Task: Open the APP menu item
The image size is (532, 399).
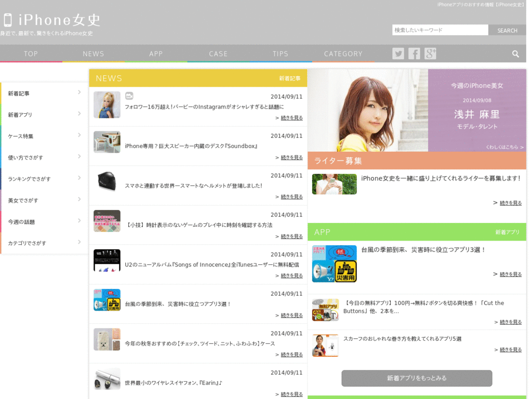Action: coord(156,54)
